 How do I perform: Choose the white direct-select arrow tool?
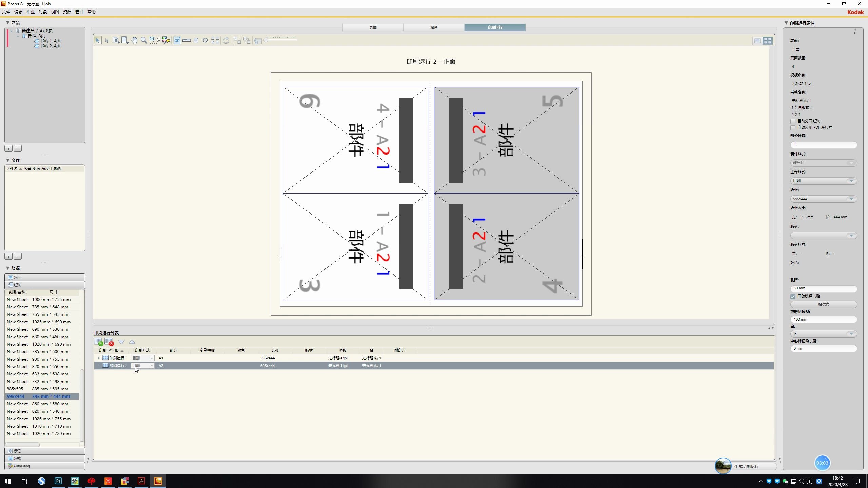(x=107, y=41)
